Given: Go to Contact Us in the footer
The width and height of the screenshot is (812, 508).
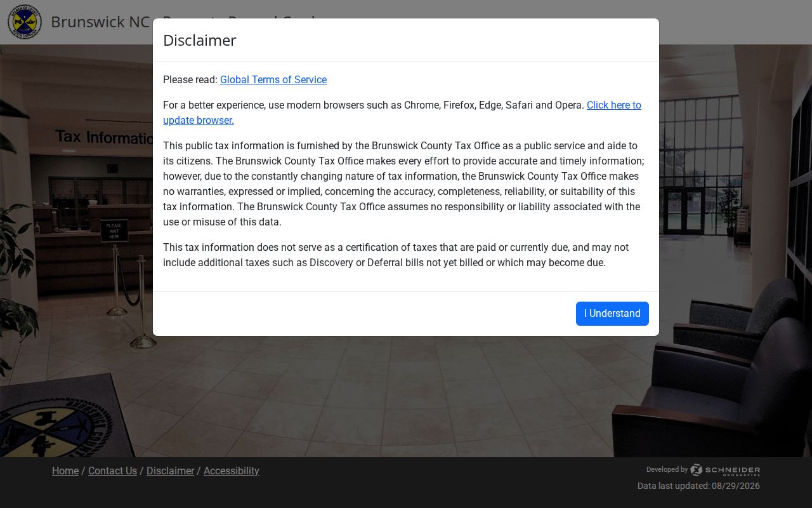Looking at the screenshot, I should point(112,471).
